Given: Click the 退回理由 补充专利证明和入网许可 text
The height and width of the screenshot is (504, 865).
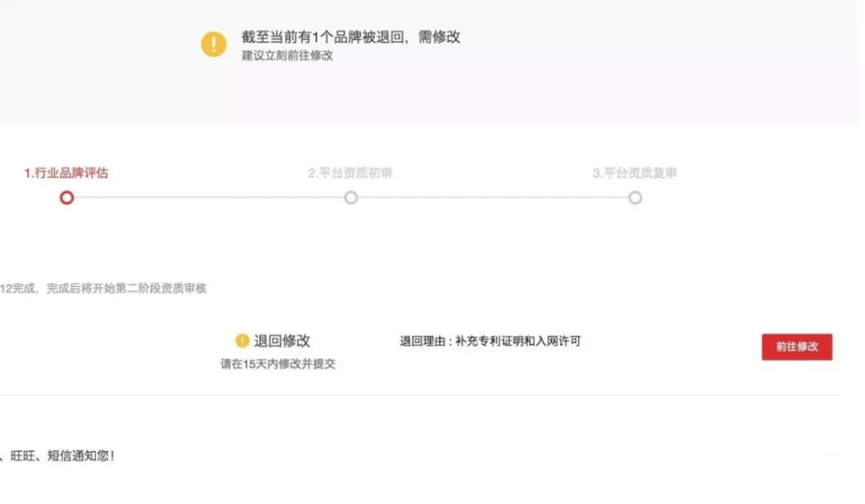Looking at the screenshot, I should click(490, 341).
